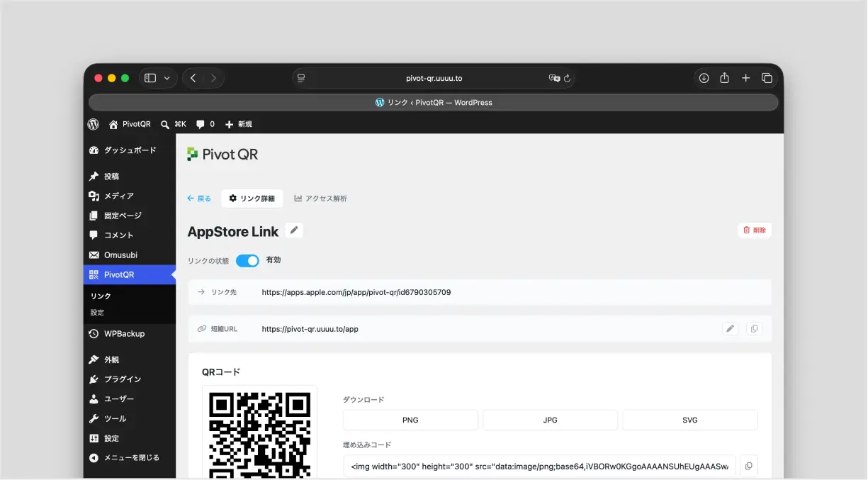868x480 pixels.
Task: Select the リンク詳細 tab
Action: (252, 199)
